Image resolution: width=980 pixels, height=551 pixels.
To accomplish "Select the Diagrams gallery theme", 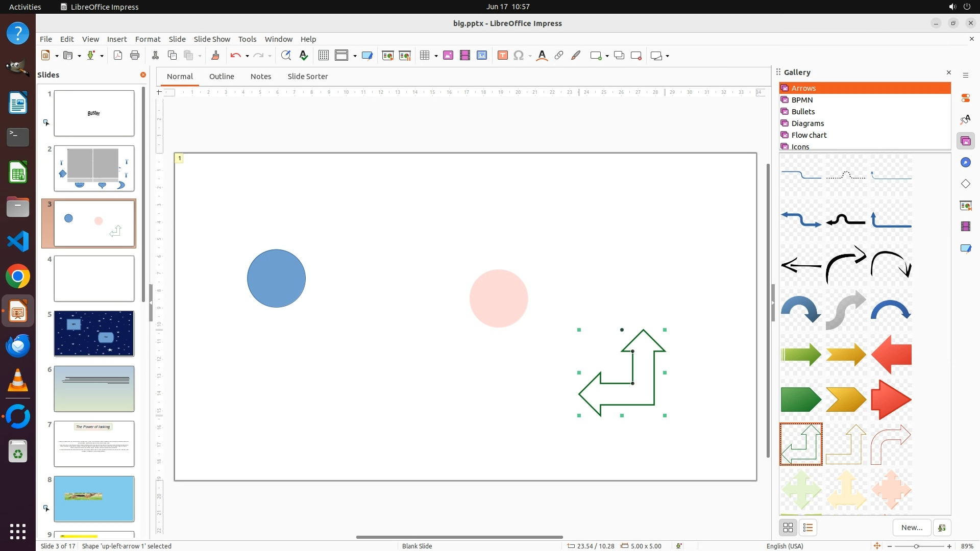I will point(807,123).
